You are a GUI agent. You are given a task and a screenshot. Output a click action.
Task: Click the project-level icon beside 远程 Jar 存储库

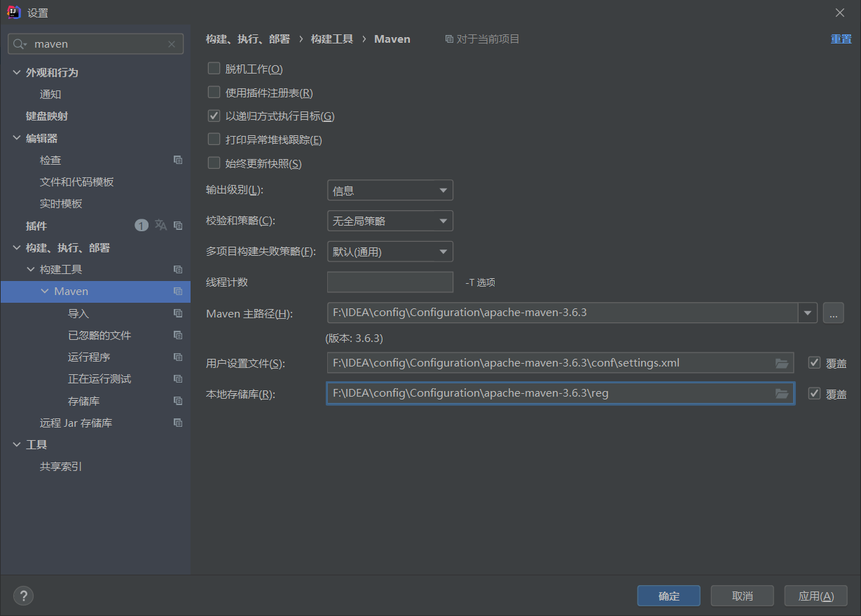tap(178, 423)
